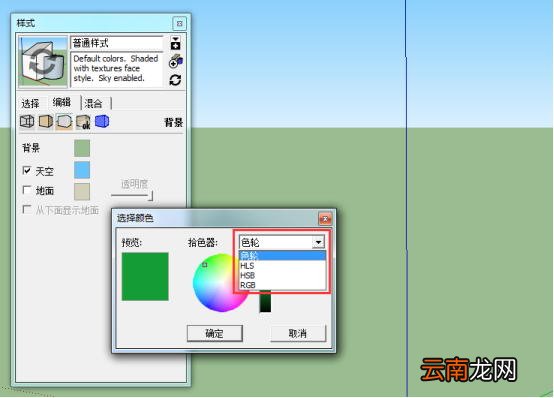Close the 样式 panel
The image size is (554, 398).
click(179, 24)
